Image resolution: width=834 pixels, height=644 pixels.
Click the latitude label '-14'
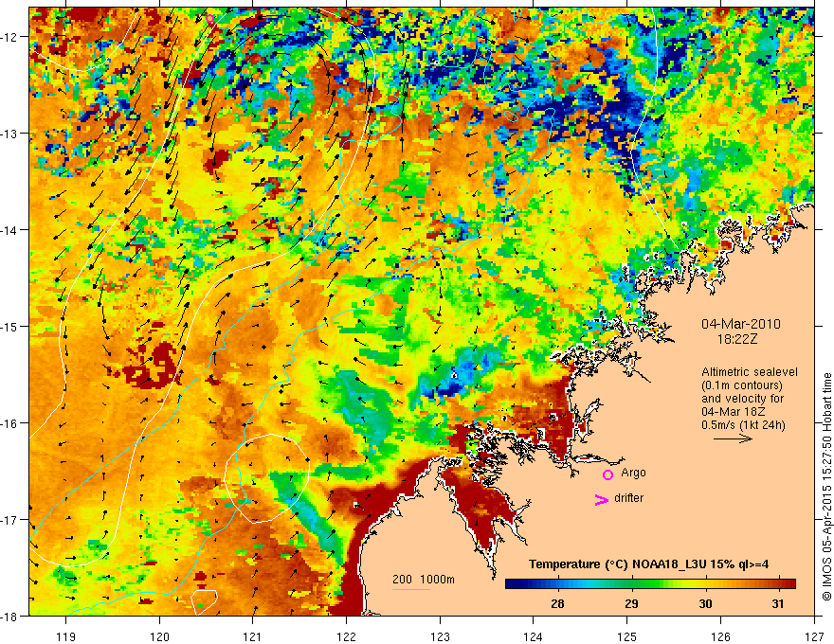coord(10,230)
